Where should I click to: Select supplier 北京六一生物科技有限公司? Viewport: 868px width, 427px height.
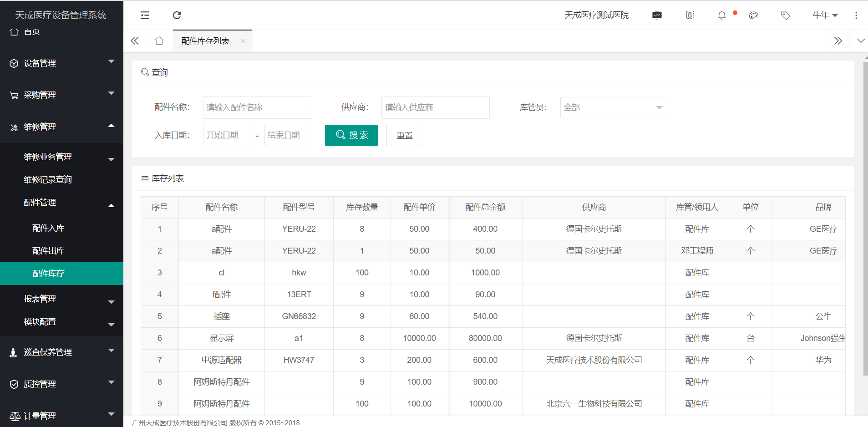[x=594, y=404]
